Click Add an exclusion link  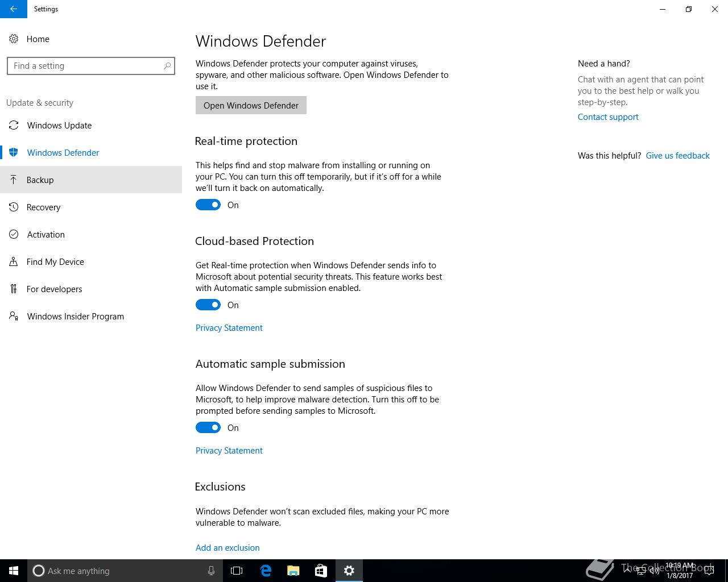[x=227, y=548]
